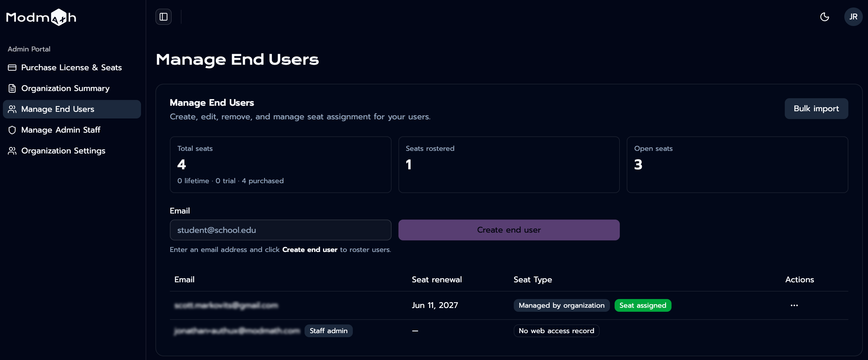This screenshot has width=868, height=360.
Task: Click the Seat assigned green badge
Action: coord(643,305)
